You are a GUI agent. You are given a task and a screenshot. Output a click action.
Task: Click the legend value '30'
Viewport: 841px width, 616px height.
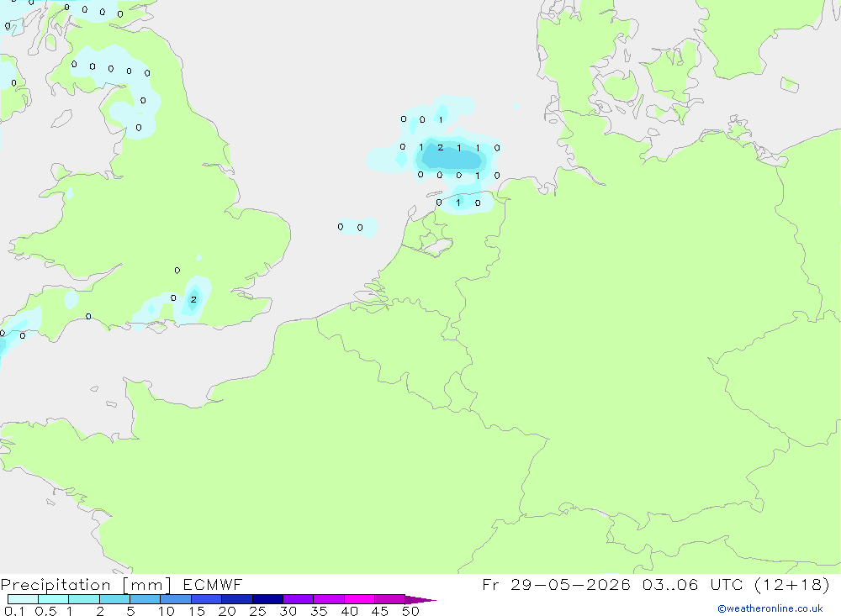pos(288,611)
